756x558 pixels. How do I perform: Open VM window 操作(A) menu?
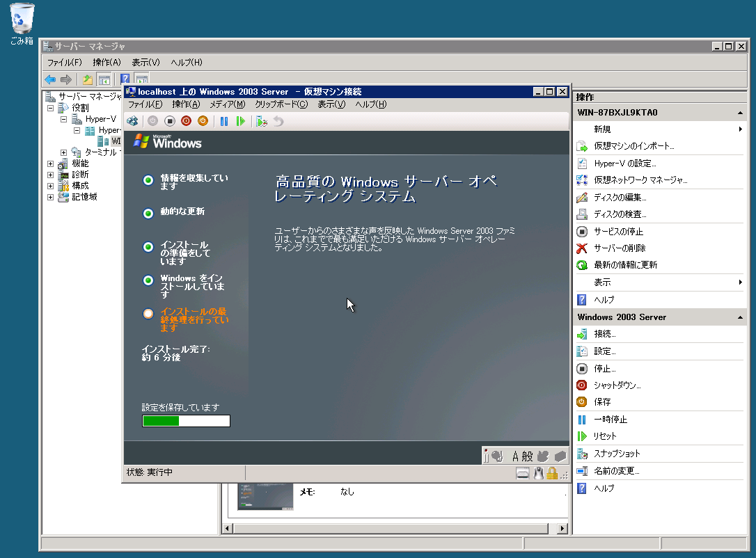coord(186,104)
